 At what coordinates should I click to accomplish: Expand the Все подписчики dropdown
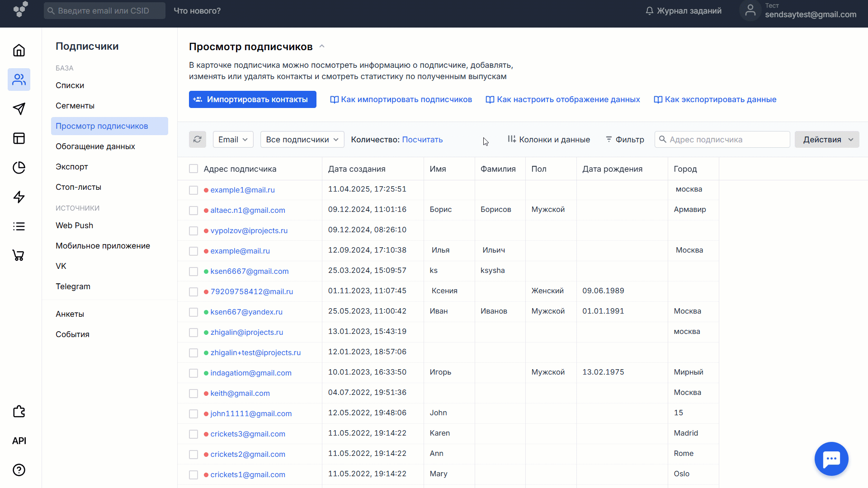coord(302,140)
